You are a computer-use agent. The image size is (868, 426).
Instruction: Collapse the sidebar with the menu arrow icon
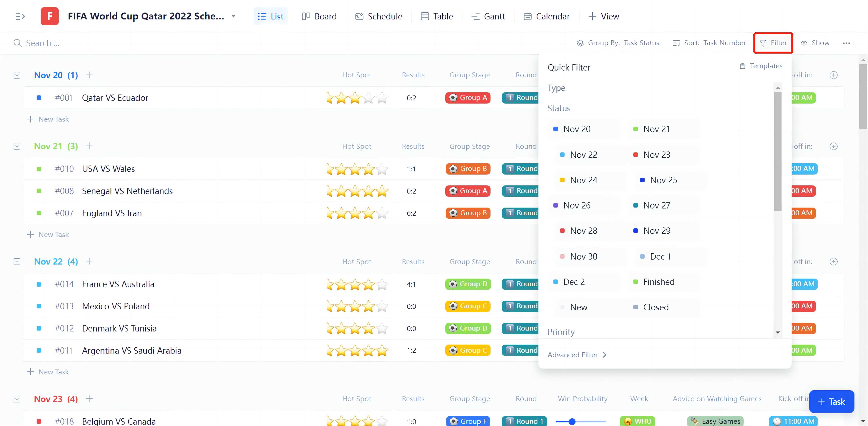coord(20,16)
